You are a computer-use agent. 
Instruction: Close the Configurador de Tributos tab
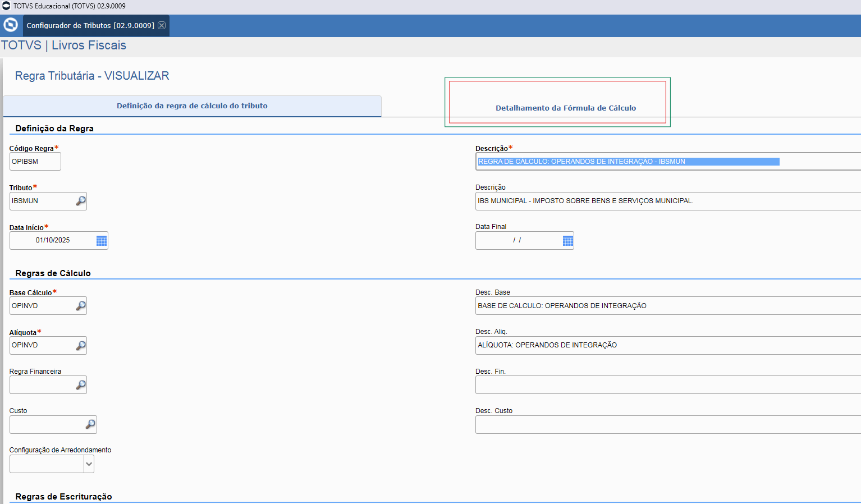click(162, 25)
